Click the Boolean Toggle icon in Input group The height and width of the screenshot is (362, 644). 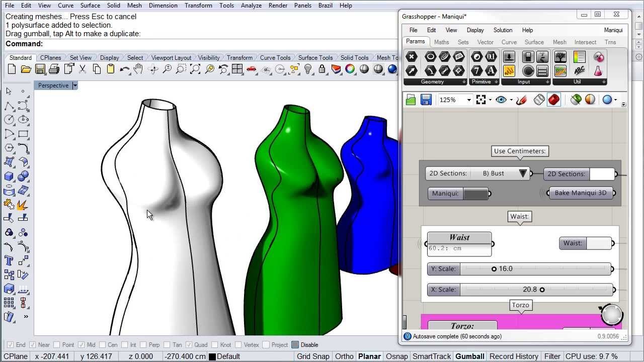(x=528, y=56)
